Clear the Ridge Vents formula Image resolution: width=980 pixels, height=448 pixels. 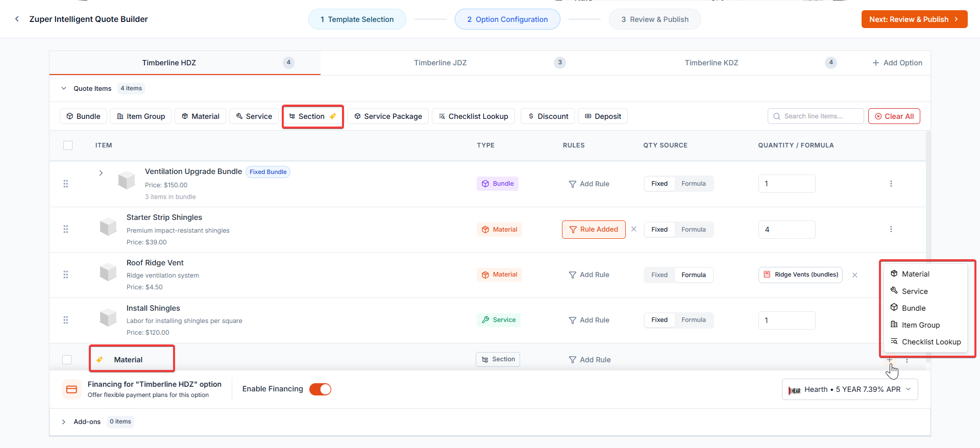855,275
